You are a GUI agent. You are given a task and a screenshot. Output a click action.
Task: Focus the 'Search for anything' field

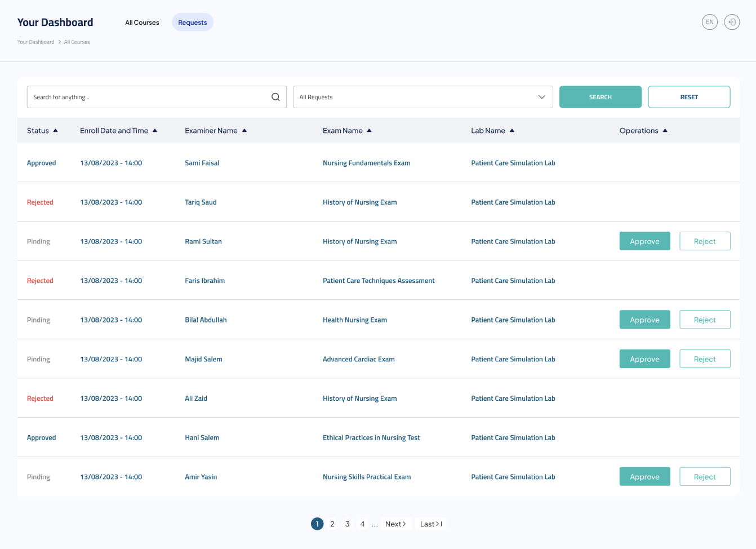pyautogui.click(x=149, y=97)
